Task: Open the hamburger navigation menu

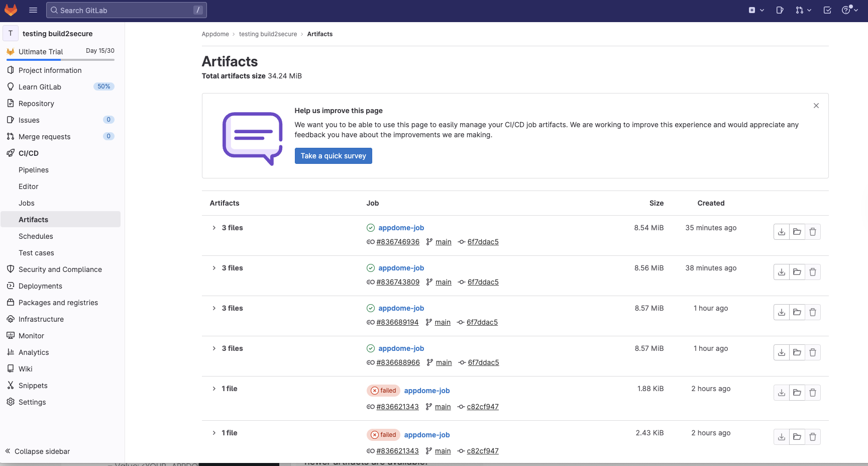Action: [x=33, y=10]
